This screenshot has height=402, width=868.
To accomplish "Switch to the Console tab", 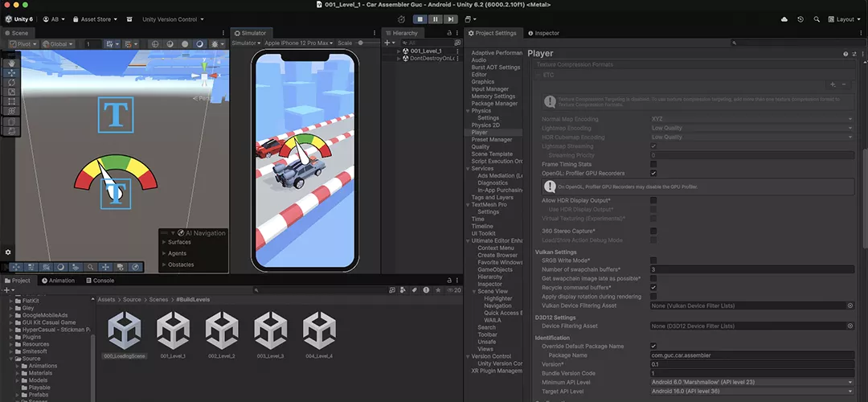I will pos(103,281).
